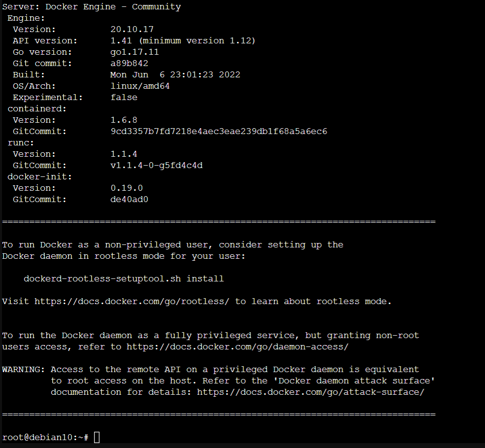Screen dimensions: 485x448
Task: Click the Experimental value false
Action: pos(124,97)
